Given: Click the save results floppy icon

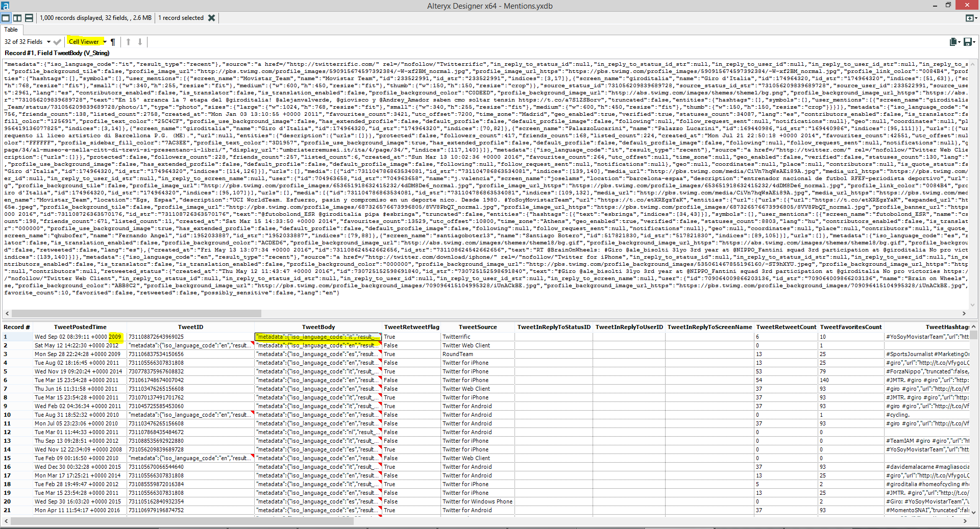Looking at the screenshot, I should pos(967,42).
